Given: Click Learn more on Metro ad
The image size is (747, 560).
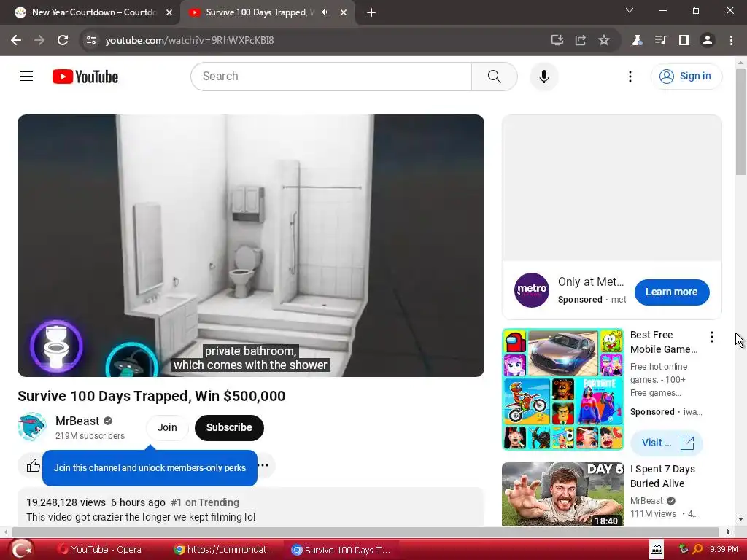Looking at the screenshot, I should click(x=672, y=292).
